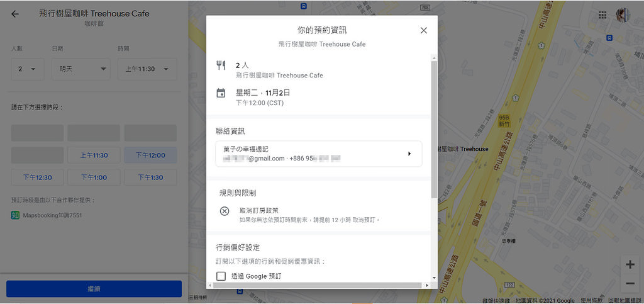Click the 95B 新竹 interchange marker
This screenshot has width=644, height=304.
[504, 121]
